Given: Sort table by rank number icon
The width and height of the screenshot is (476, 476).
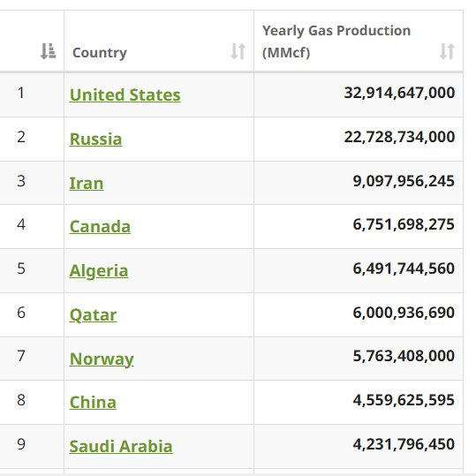Looking at the screenshot, I should (49, 51).
